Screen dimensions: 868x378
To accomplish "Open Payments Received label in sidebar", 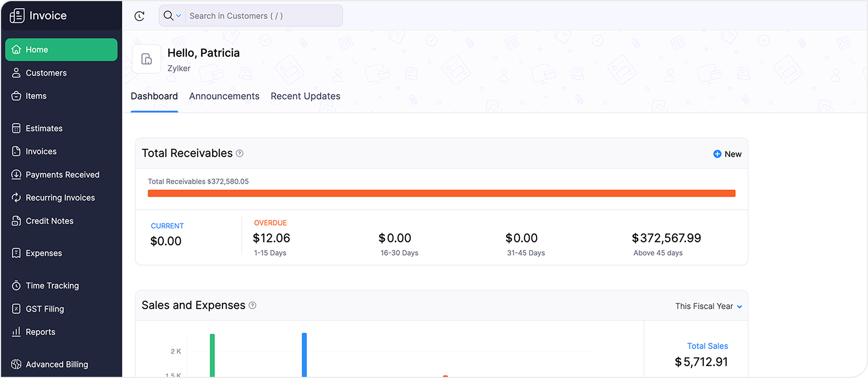I will coord(62,175).
